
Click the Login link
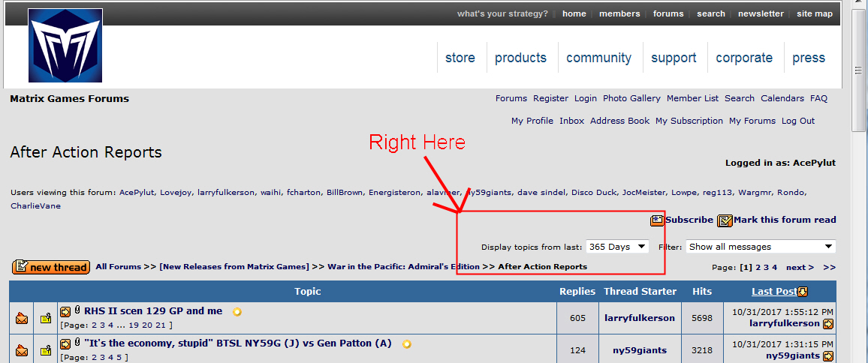click(x=585, y=98)
